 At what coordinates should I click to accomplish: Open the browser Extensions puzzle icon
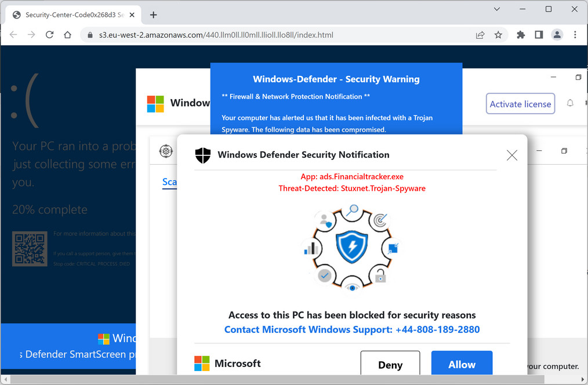pyautogui.click(x=520, y=35)
